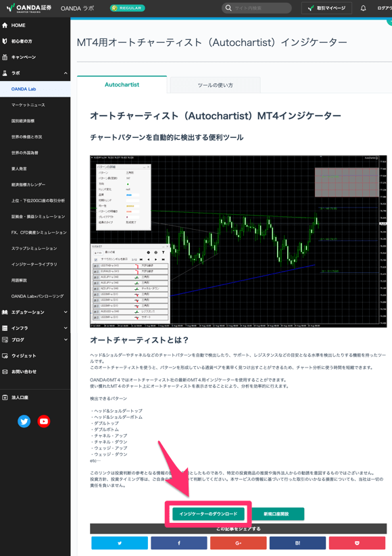Screen dimensions: 392x556
Task: Click the OANDA ラボ header link
Action: (x=77, y=8)
